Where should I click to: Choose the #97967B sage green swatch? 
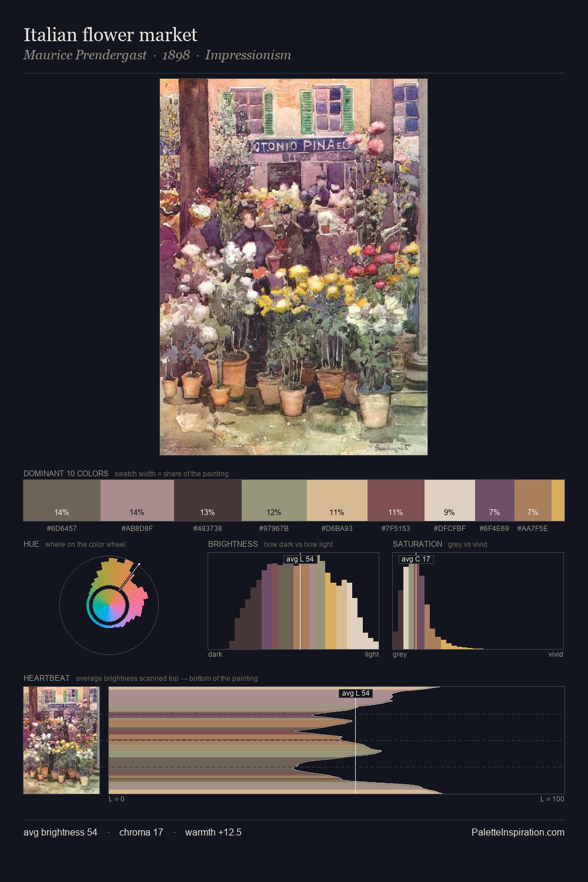point(274,500)
